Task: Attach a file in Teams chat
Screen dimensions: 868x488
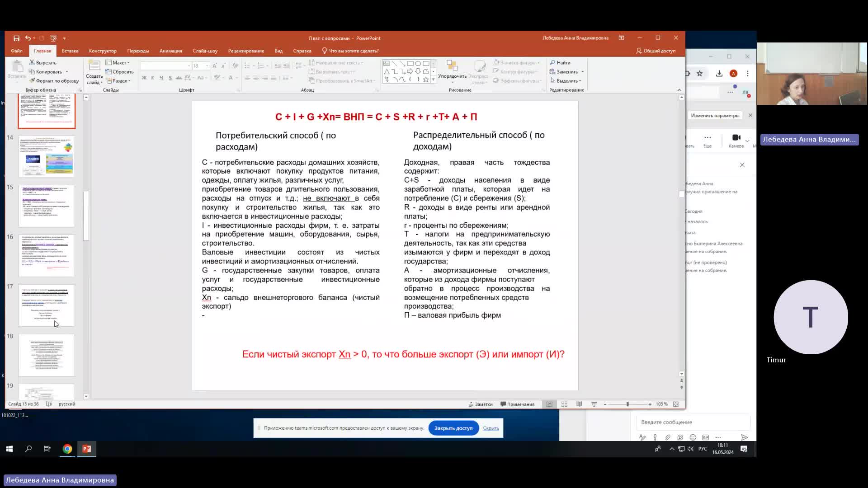Action: coord(668,437)
